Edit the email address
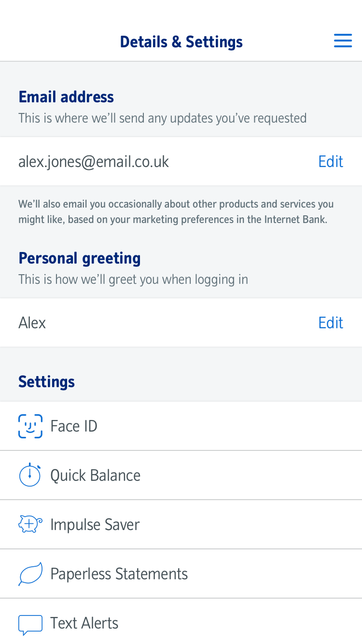The width and height of the screenshot is (362, 644). click(331, 161)
